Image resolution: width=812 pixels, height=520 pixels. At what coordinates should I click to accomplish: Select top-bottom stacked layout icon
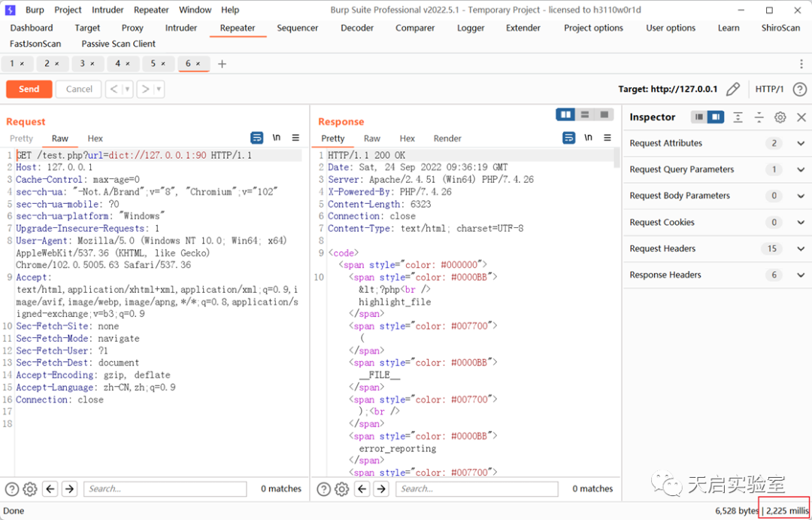tap(585, 114)
